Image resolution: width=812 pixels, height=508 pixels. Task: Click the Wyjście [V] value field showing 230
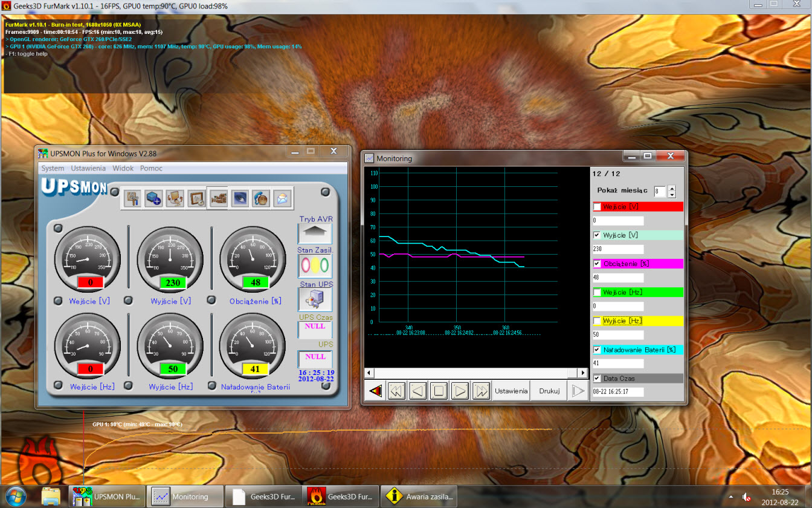click(x=618, y=249)
